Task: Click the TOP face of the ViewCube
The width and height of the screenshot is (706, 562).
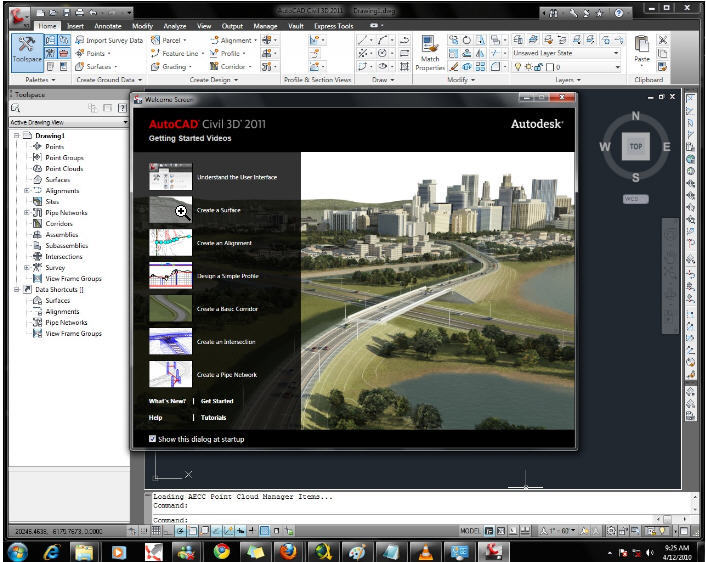Action: click(x=635, y=146)
